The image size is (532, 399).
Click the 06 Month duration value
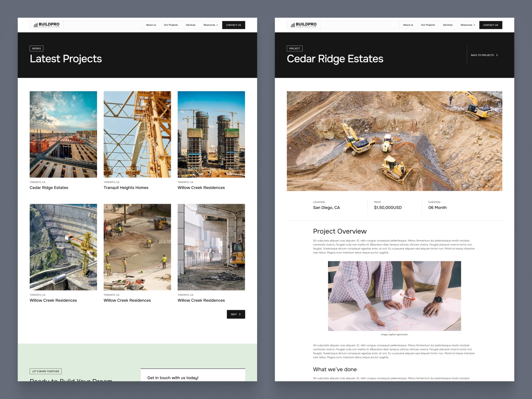click(x=437, y=207)
